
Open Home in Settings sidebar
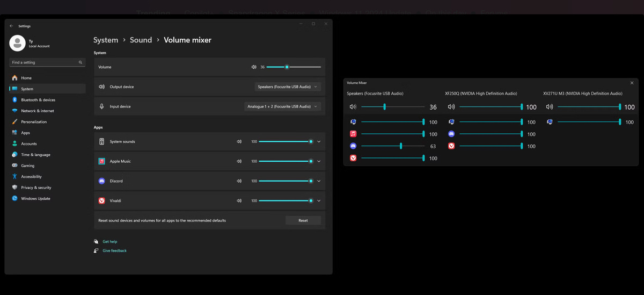coord(47,78)
